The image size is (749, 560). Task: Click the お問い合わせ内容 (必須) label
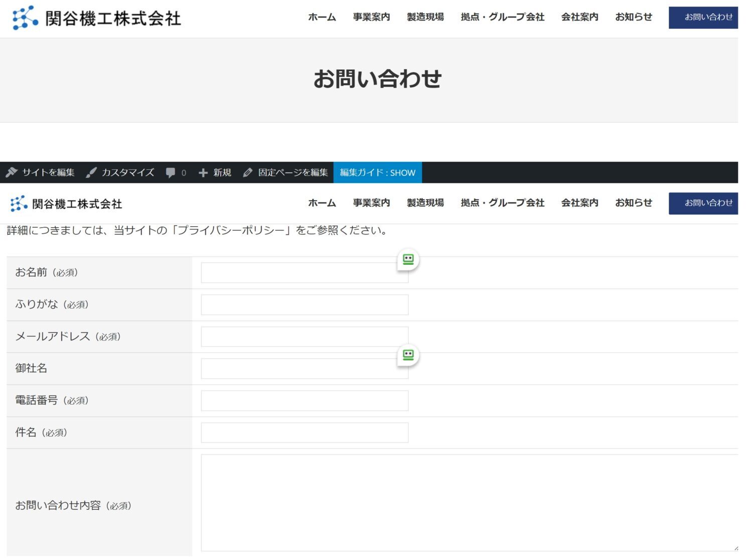click(73, 505)
